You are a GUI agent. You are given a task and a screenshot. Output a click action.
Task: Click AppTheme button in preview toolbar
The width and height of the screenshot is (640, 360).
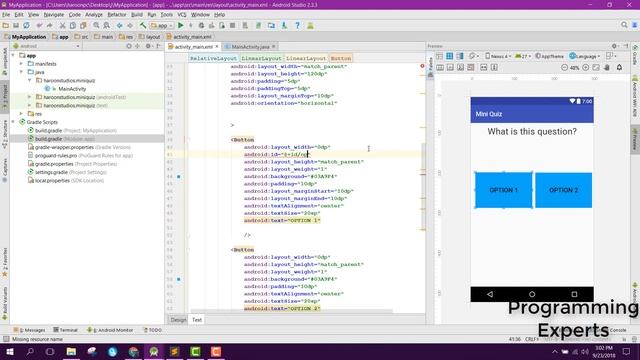549,56
